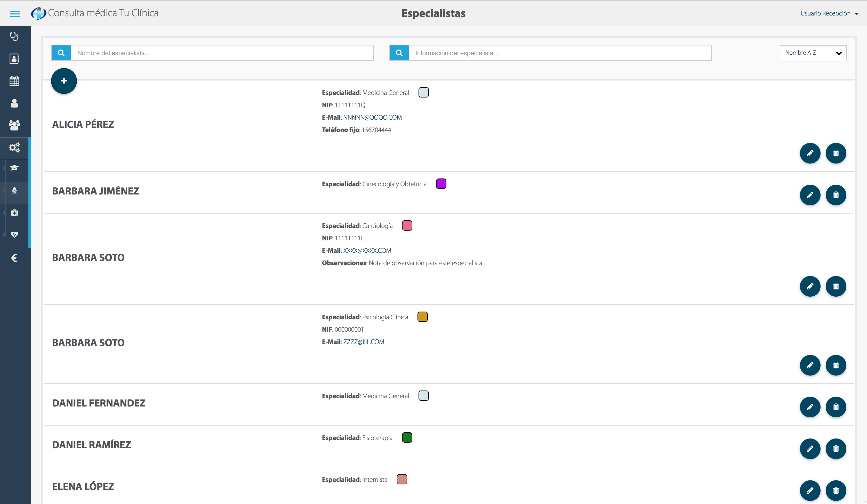Image resolution: width=867 pixels, height=504 pixels.
Task: Open the calendar icon in sidebar
Action: (14, 81)
